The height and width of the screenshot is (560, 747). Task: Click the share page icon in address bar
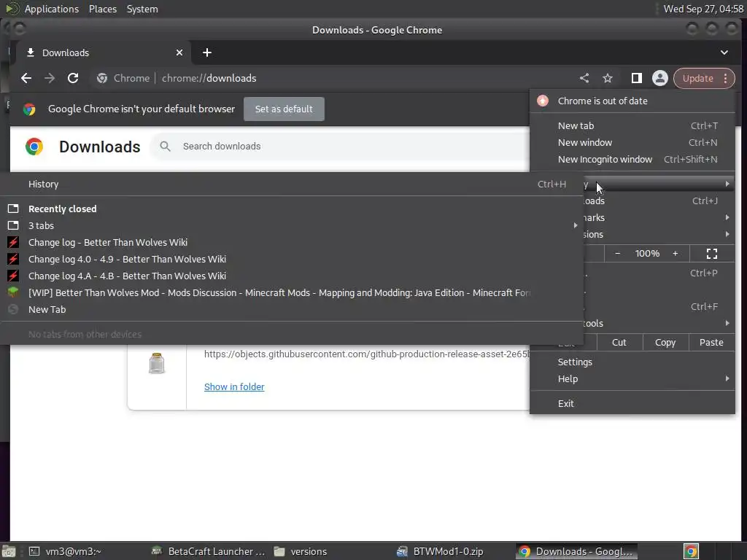click(584, 78)
